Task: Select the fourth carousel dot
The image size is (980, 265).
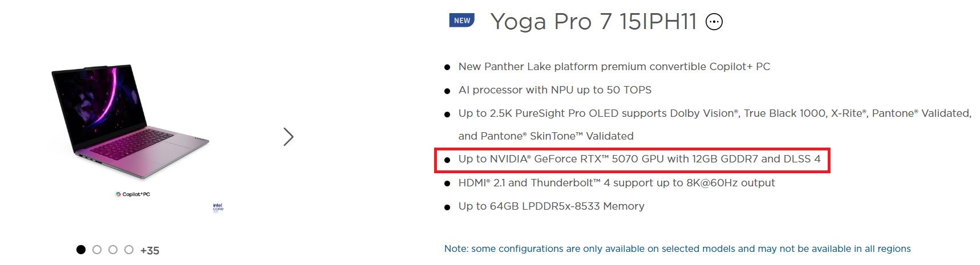Action: [129, 250]
